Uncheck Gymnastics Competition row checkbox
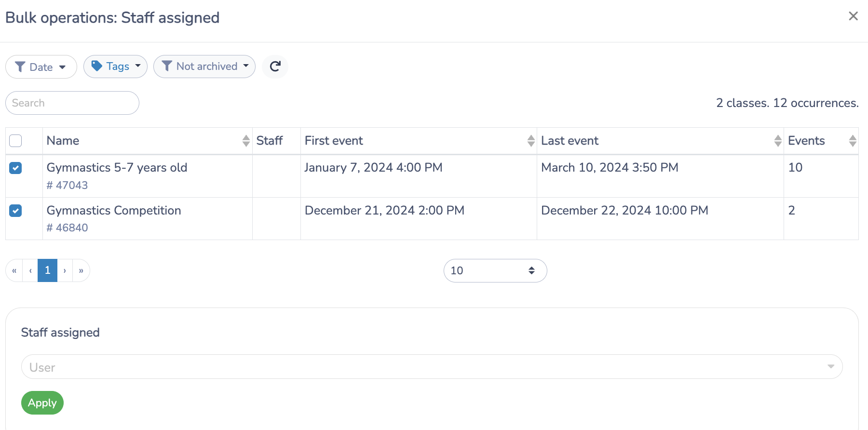Screen dimensions: 868x430 15,211
